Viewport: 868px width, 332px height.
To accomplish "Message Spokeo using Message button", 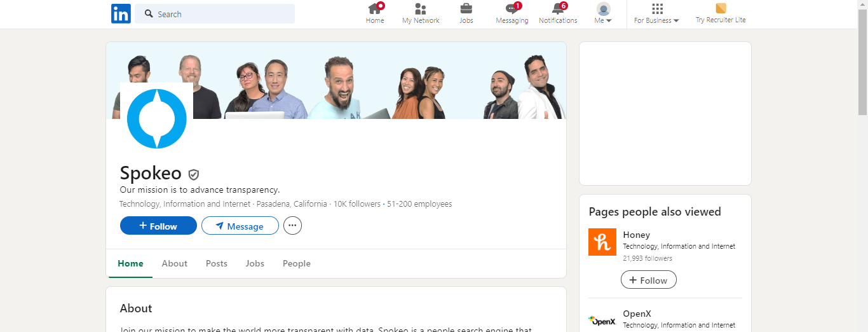I will (240, 226).
